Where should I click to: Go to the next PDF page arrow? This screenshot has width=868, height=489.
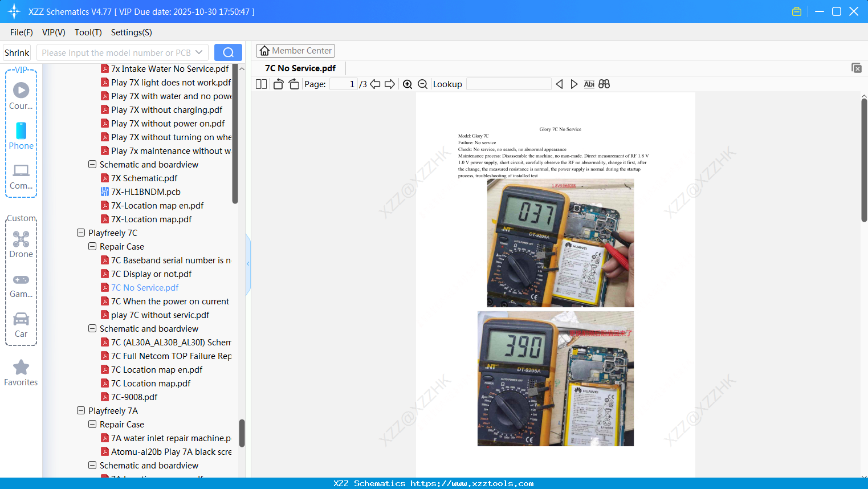click(x=390, y=84)
